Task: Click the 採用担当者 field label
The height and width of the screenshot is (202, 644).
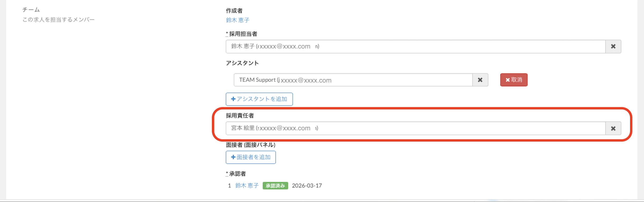Action: (x=243, y=34)
